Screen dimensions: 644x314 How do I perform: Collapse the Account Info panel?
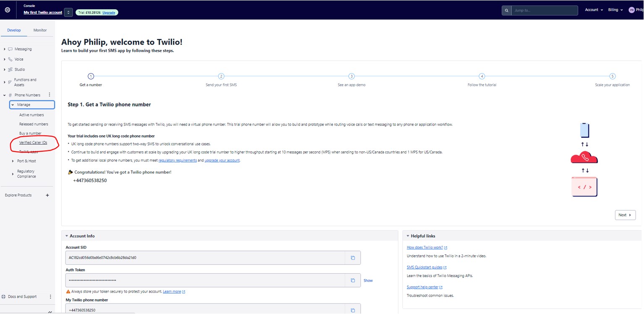(67, 236)
